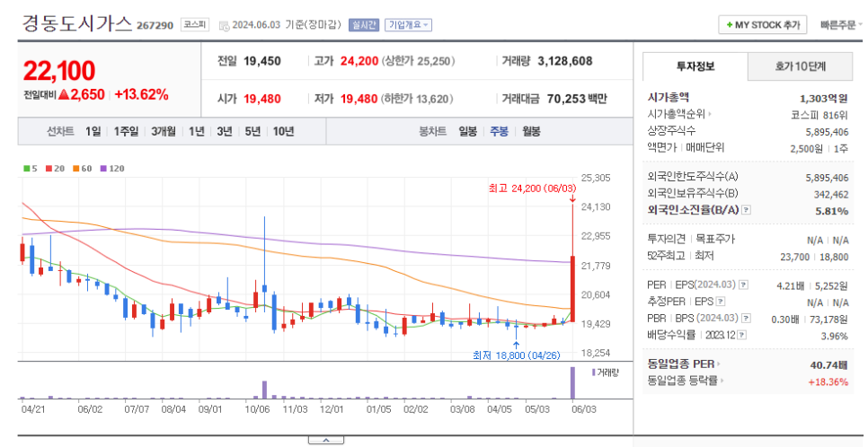Image resolution: width=868 pixels, height=447 pixels.
Task: Click the +18.36% sector change value
Action: click(x=828, y=381)
